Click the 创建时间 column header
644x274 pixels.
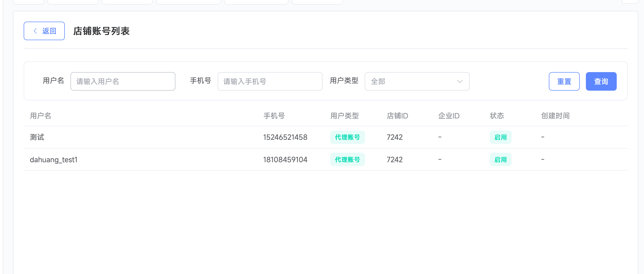[x=555, y=116]
